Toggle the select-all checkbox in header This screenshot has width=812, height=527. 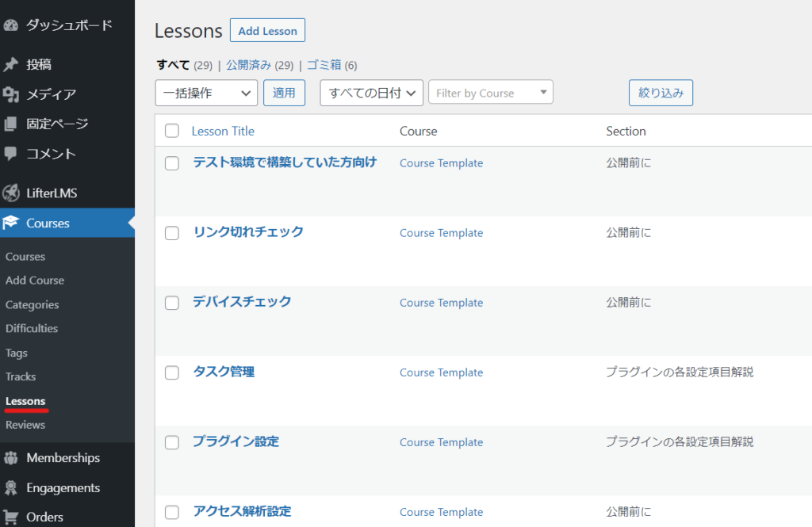pos(172,131)
